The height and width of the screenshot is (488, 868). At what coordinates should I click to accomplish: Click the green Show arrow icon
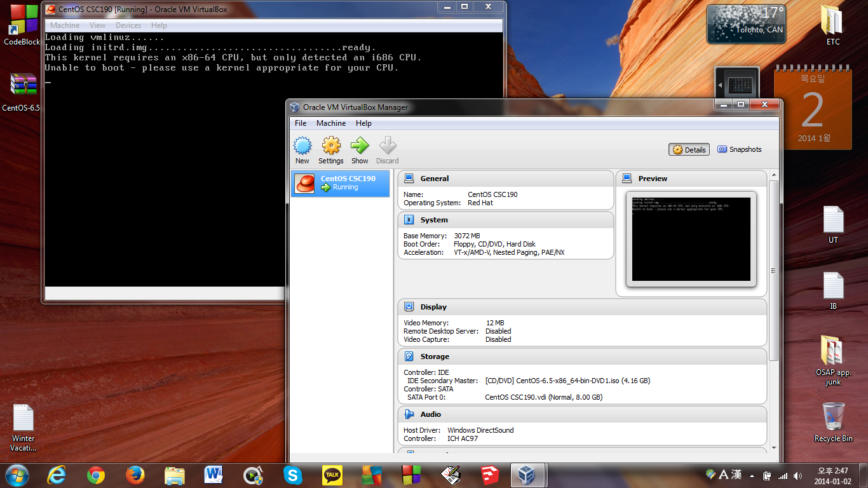point(360,146)
